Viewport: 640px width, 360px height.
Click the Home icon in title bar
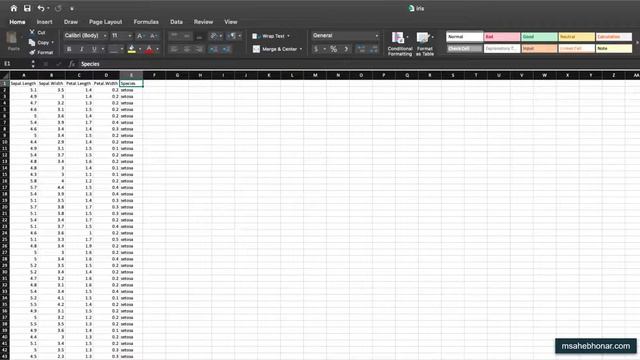(x=14, y=8)
